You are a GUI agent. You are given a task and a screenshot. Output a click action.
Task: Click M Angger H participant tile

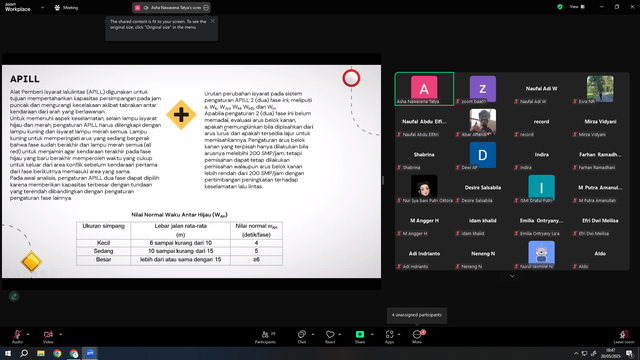pos(424,221)
